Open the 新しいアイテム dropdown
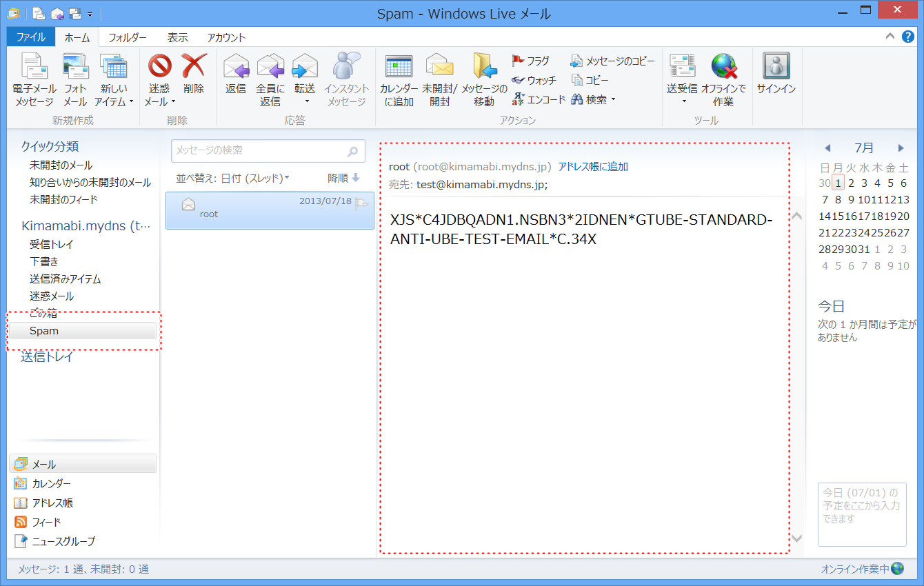 [x=114, y=81]
